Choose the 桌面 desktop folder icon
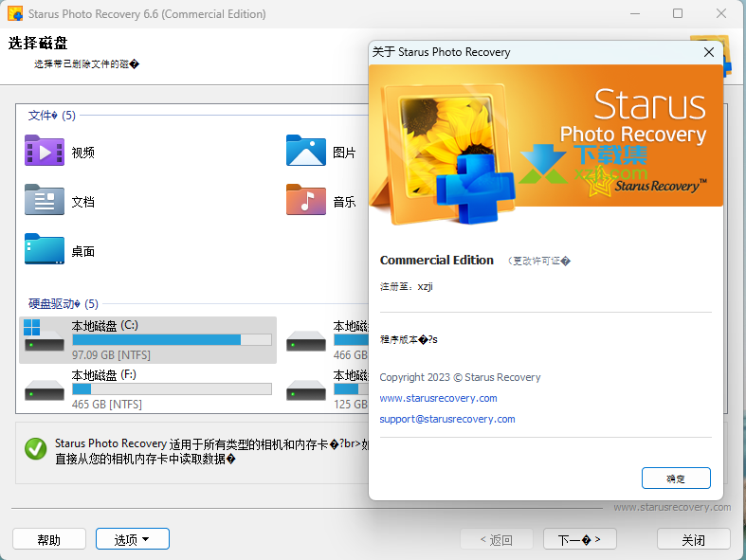746x560 pixels. tap(45, 249)
